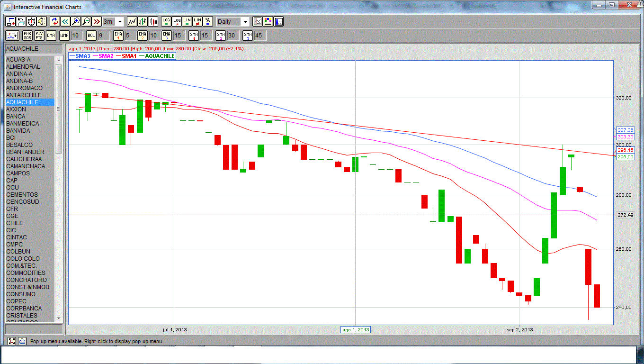Image resolution: width=644 pixels, height=364 pixels.
Task: Toggle the PAR SAR indicator
Action: 27,36
